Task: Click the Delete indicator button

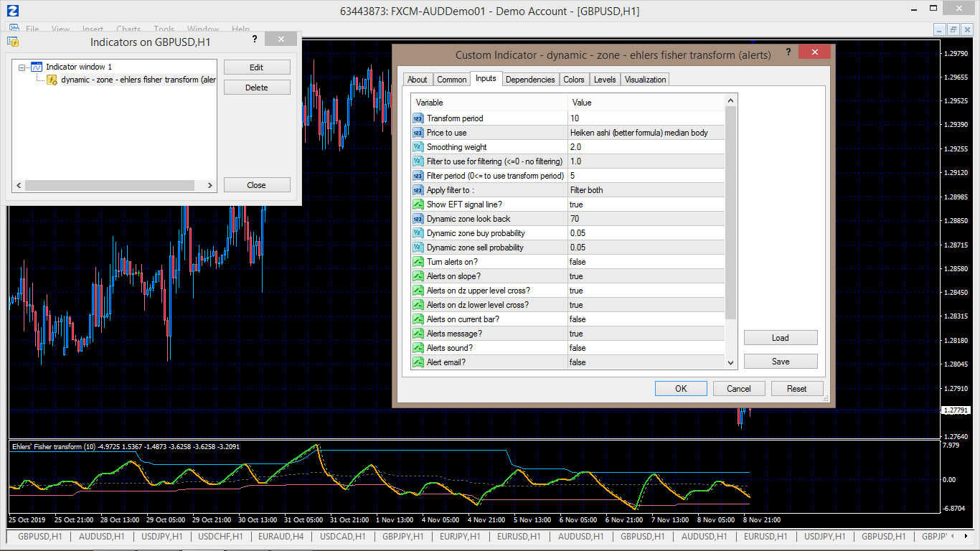Action: 257,88
